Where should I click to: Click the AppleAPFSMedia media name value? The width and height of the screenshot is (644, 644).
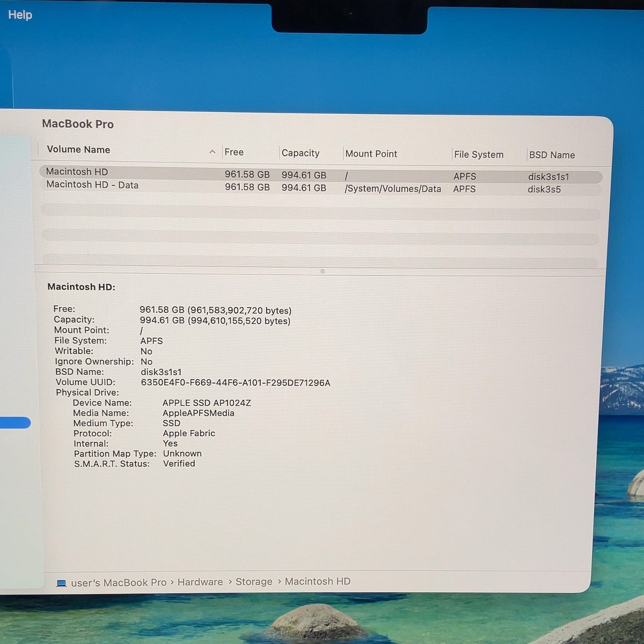point(199,413)
